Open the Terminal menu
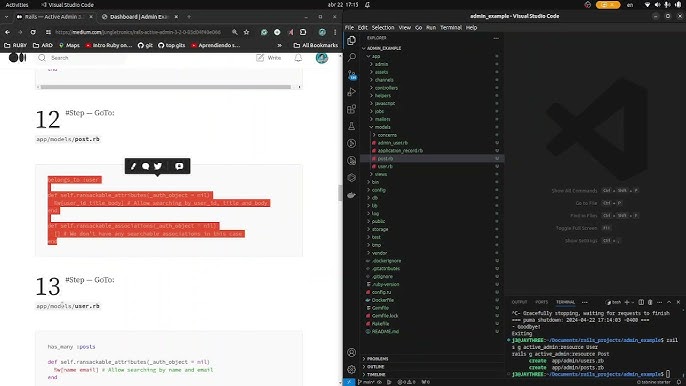 click(451, 28)
